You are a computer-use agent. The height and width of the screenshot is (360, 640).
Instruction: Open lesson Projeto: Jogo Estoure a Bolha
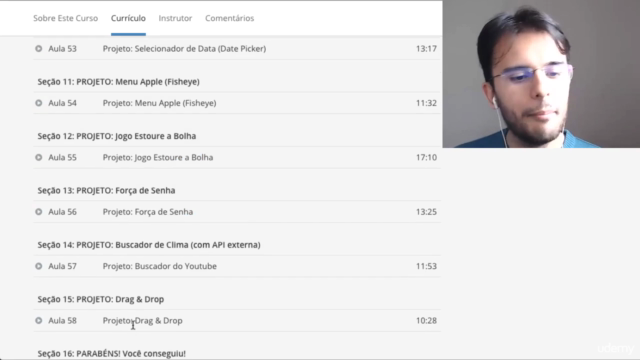click(158, 157)
